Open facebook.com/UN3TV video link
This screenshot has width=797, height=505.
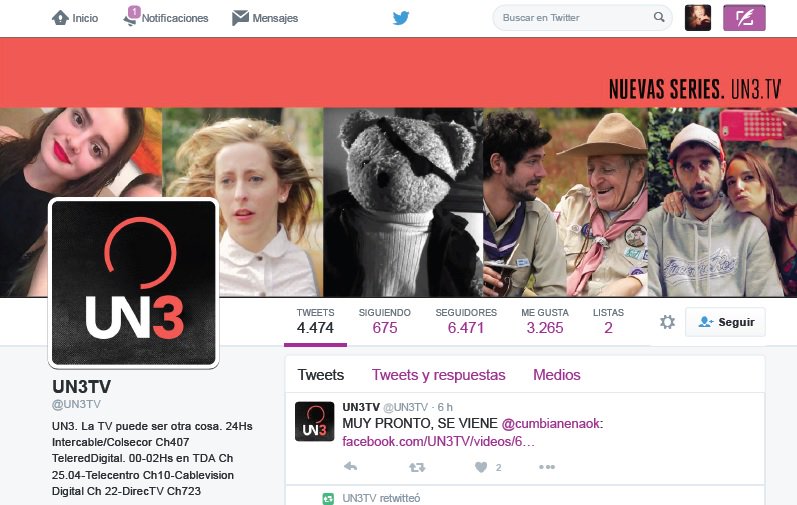pyautogui.click(x=439, y=441)
